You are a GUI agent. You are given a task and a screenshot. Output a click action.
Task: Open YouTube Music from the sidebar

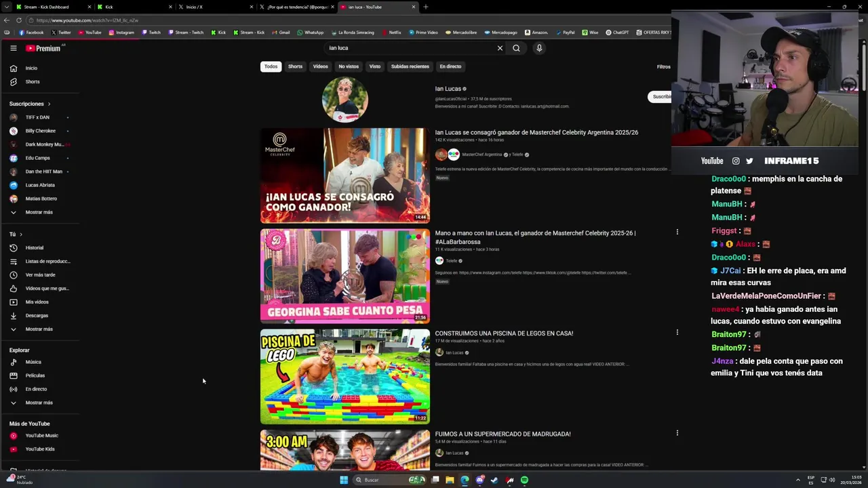click(41, 436)
